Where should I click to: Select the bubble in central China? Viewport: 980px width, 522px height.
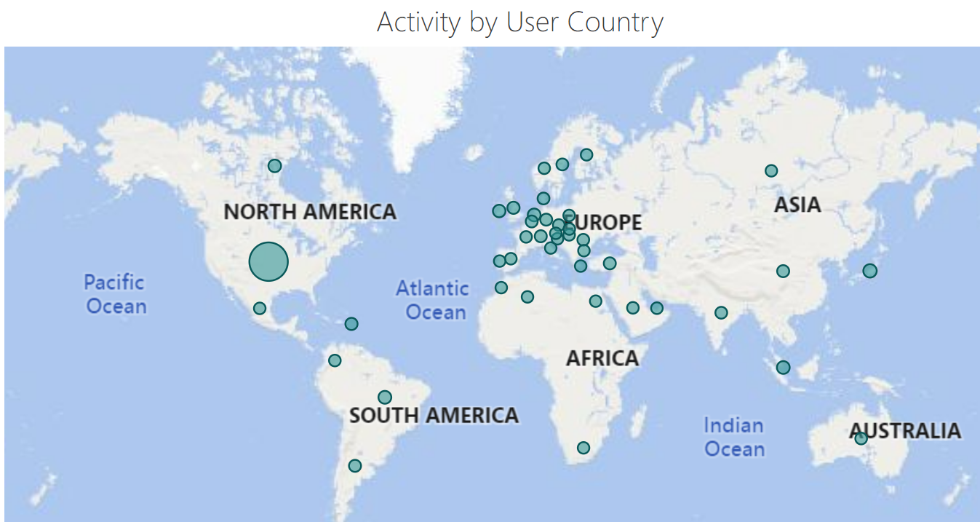tap(783, 272)
